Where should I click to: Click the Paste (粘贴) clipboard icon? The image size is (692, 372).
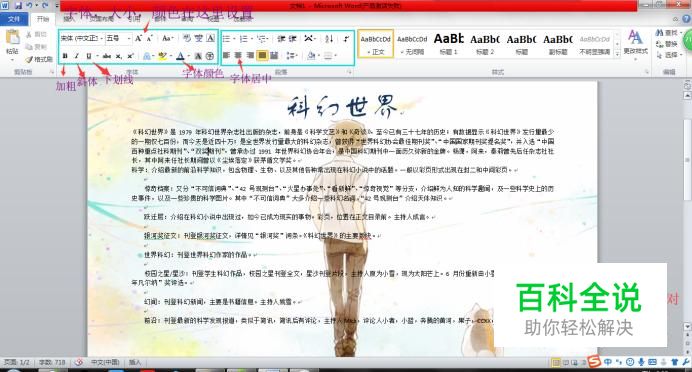coord(12,37)
